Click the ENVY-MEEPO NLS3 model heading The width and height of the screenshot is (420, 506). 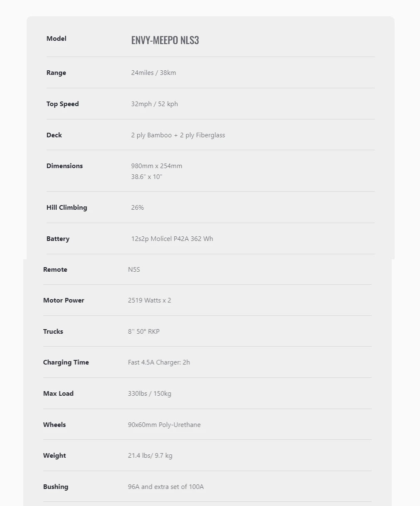(165, 40)
